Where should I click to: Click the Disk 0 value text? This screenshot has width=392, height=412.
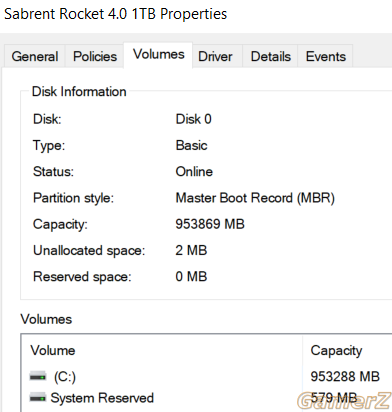(x=193, y=119)
